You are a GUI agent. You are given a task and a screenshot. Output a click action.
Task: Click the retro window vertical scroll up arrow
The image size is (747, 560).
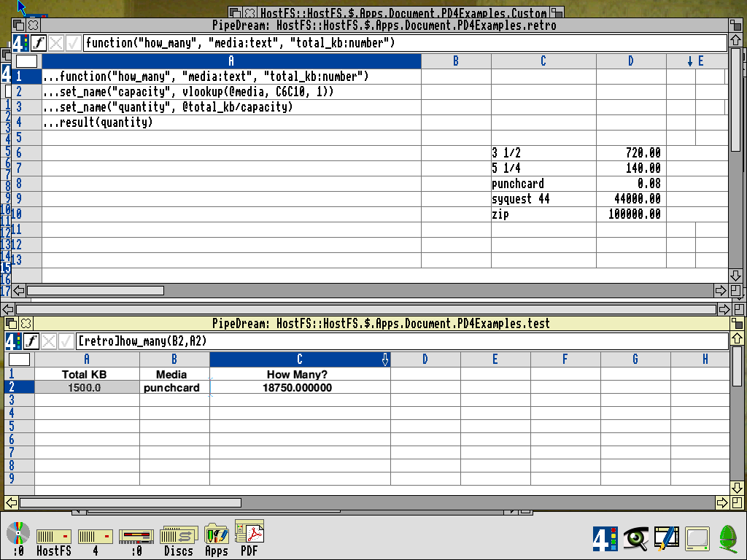735,41
